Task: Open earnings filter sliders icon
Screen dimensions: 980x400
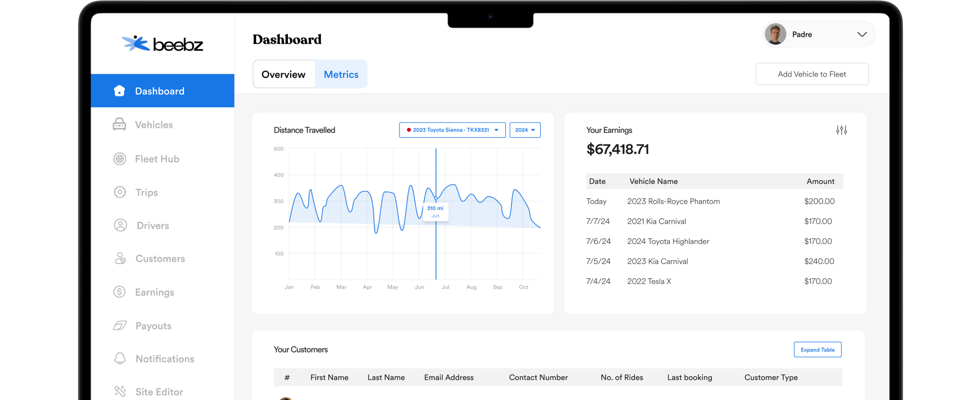Action: 842,130
